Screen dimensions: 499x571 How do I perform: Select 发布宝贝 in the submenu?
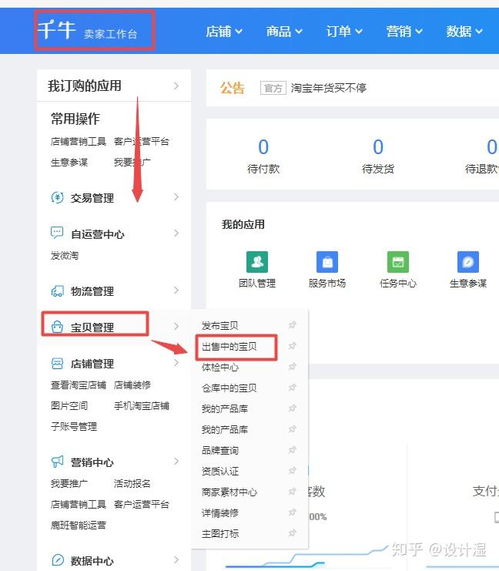(x=220, y=325)
